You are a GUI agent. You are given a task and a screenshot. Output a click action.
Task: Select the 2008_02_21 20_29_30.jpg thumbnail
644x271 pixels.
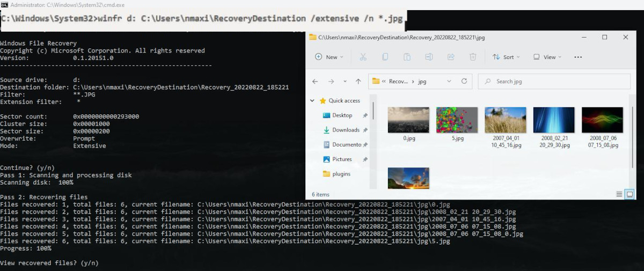pos(554,120)
